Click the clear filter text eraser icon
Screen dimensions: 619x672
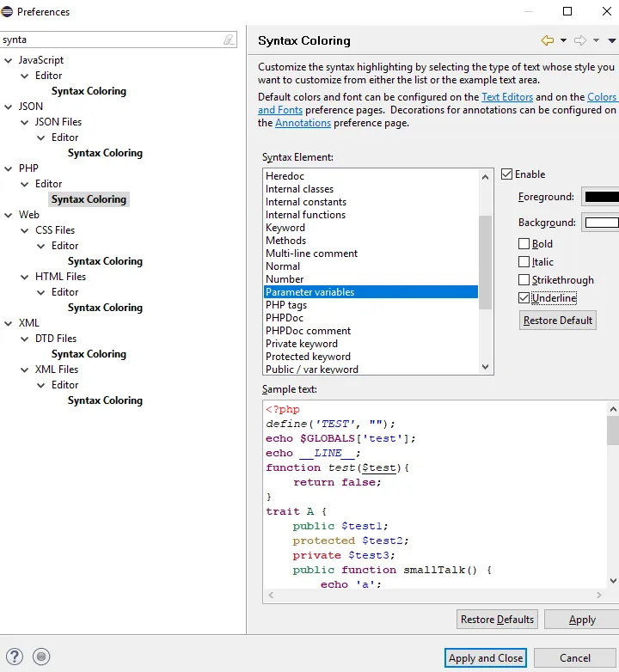point(229,40)
